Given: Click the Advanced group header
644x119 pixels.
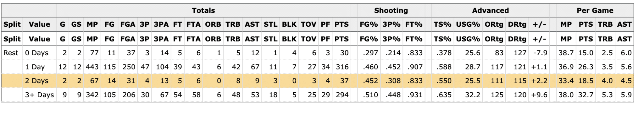Looking at the screenshot, I should tap(490, 10).
